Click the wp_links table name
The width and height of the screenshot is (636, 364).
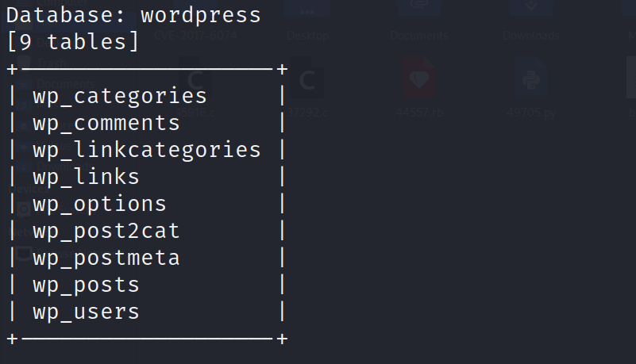click(x=86, y=177)
